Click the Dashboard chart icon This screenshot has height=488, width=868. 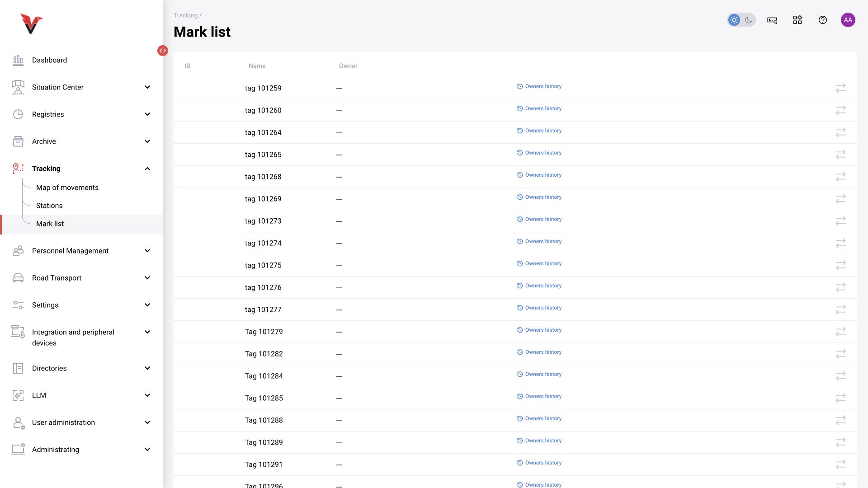[x=18, y=60]
